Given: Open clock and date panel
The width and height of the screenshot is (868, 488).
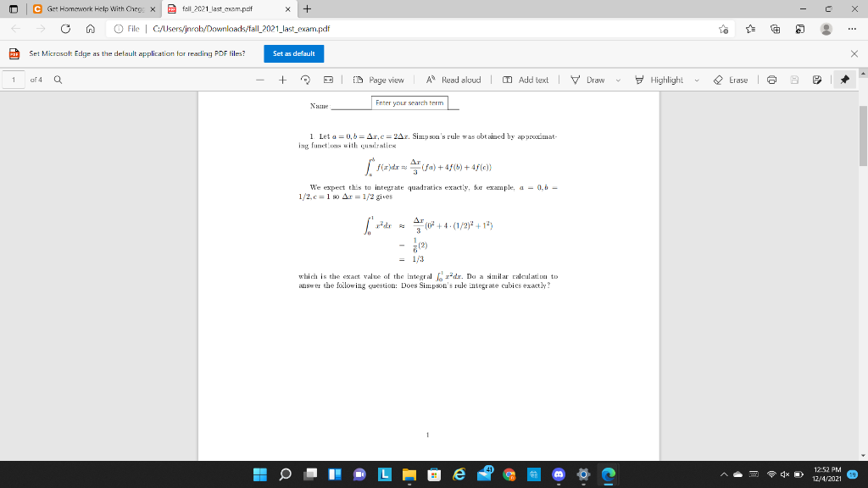Looking at the screenshot, I should (x=827, y=474).
